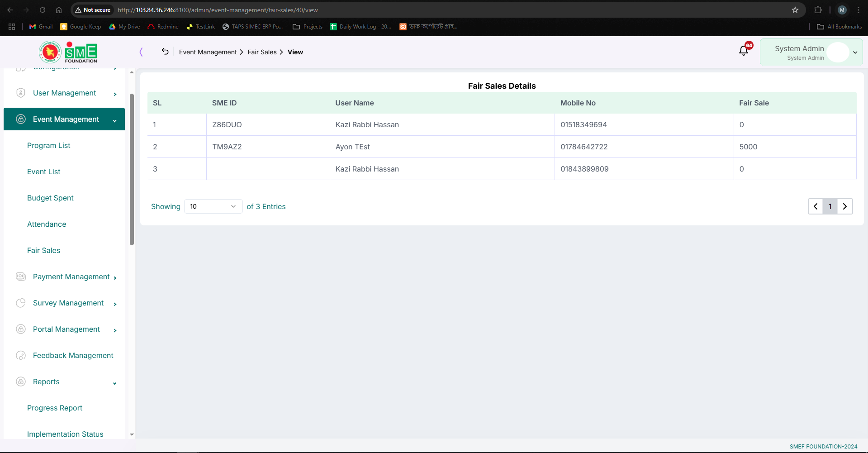This screenshot has width=868, height=453.
Task: Go to the browser home page icon
Action: tap(59, 10)
